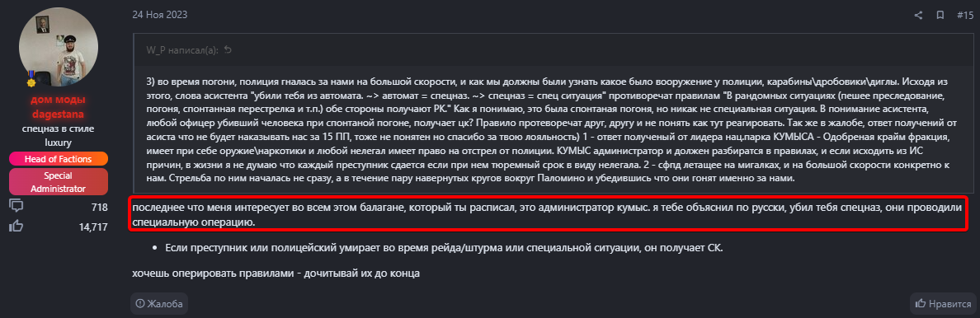Click inside the quoted W_P message block
Viewport: 980px width, 318px height.
[x=554, y=126]
